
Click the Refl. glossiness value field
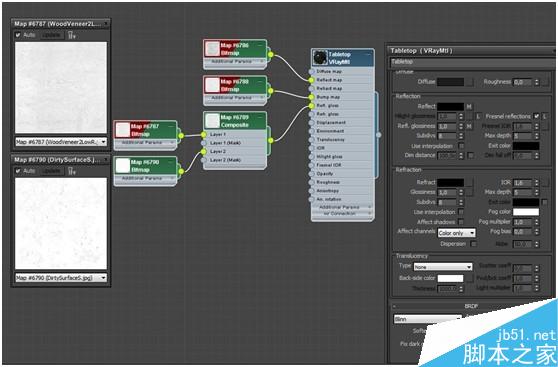pyautogui.click(x=447, y=126)
